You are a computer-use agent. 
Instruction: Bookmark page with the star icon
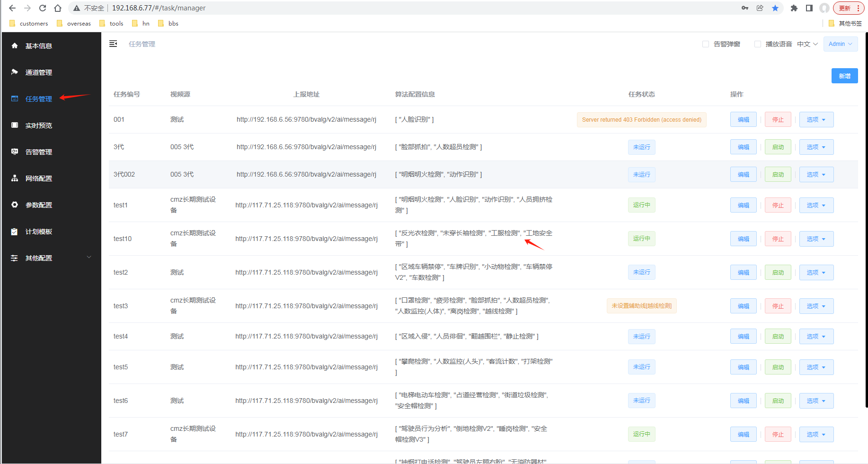click(775, 8)
